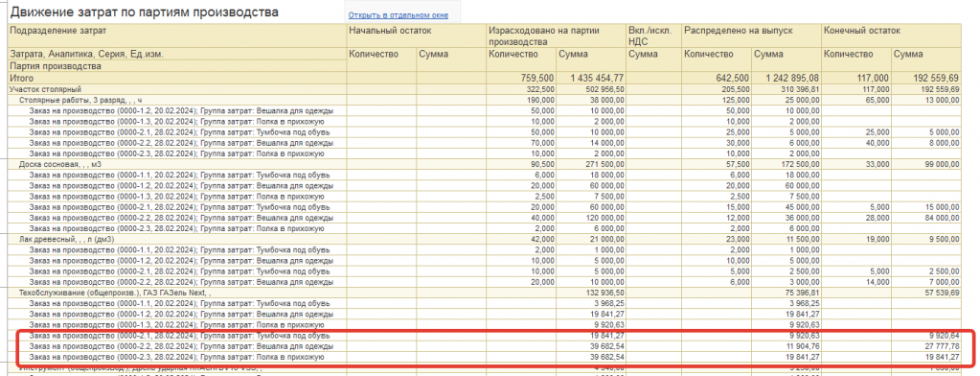Open the 'Открыть в отдельном окне' link

[398, 15]
